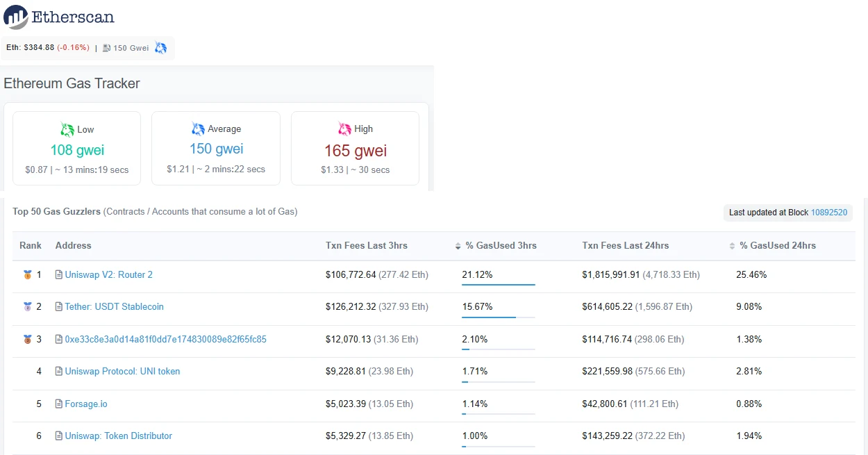This screenshot has width=868, height=455.
Task: Click the $143,259.22 (372.22 Eth) cell
Action: tap(633, 436)
